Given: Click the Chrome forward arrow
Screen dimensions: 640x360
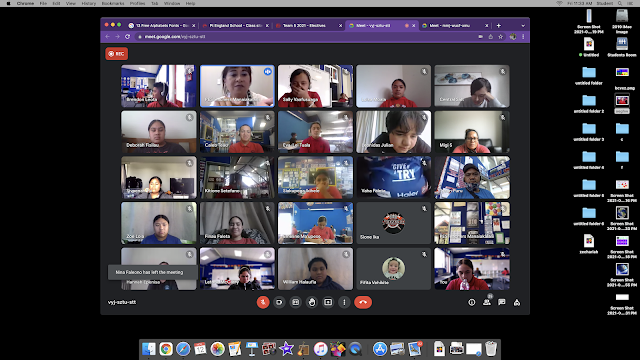Looking at the screenshot, I should 118,36.
